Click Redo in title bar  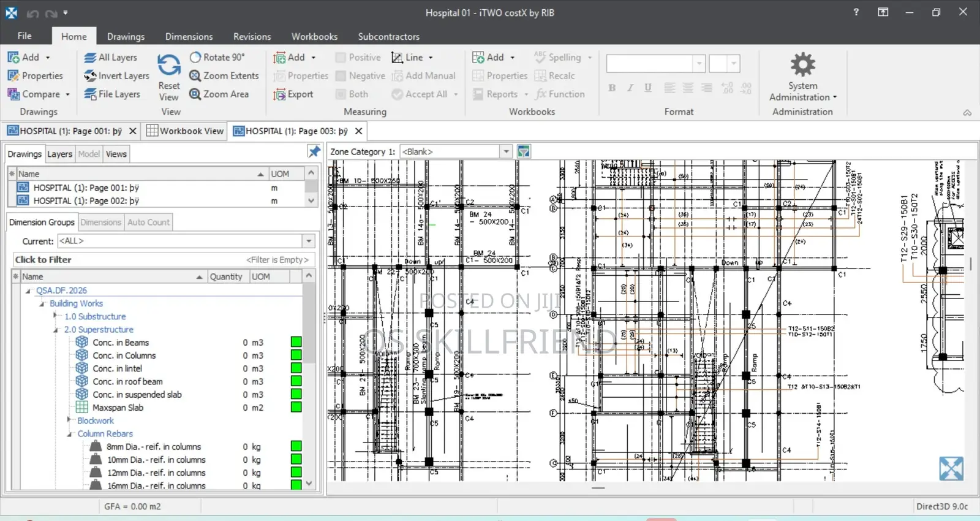51,13
